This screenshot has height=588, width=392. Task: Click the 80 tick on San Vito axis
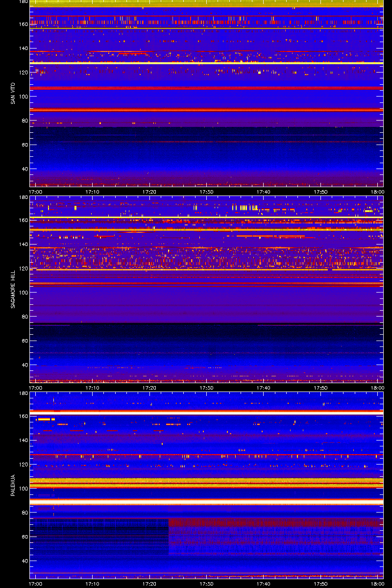[24, 121]
